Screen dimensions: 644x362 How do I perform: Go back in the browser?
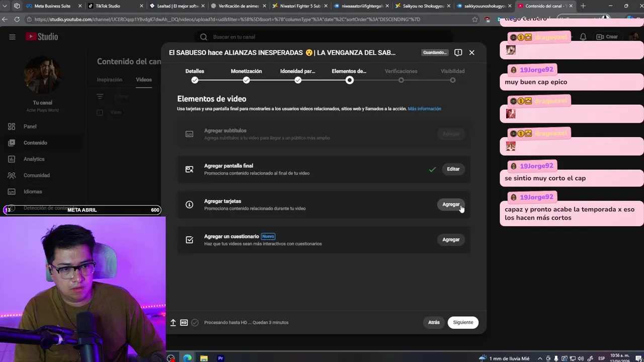(x=5, y=19)
